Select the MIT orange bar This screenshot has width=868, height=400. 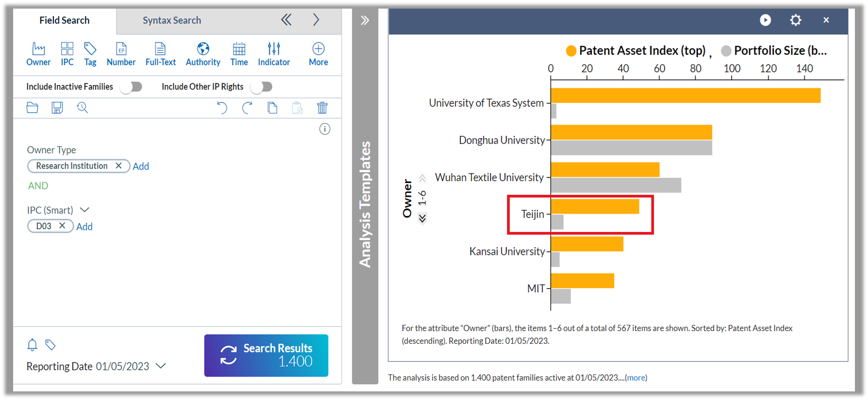583,281
